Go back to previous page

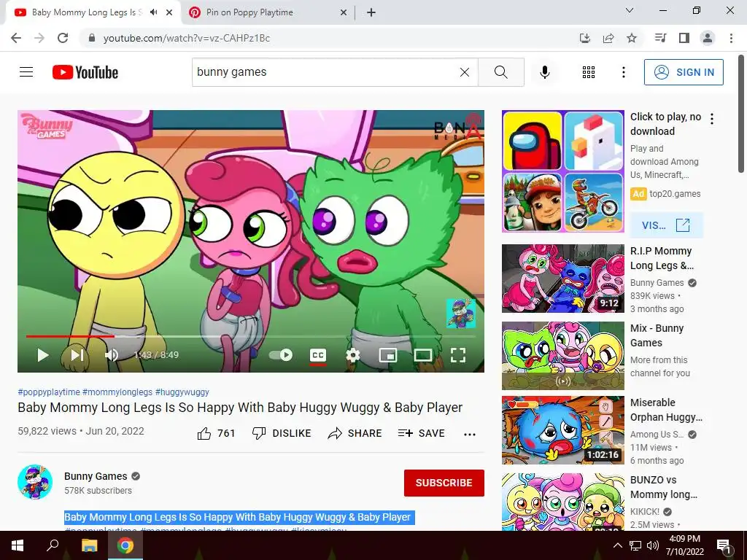point(16,38)
